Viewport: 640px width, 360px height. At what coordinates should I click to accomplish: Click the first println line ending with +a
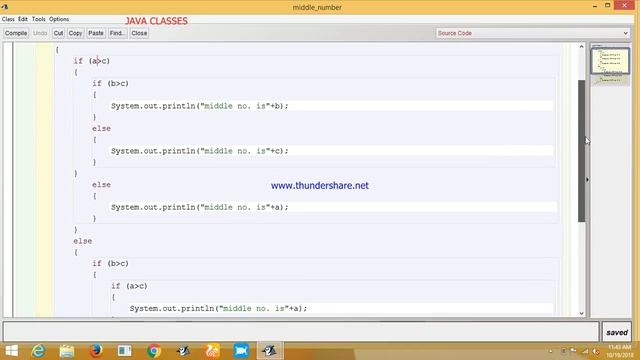[200, 207]
